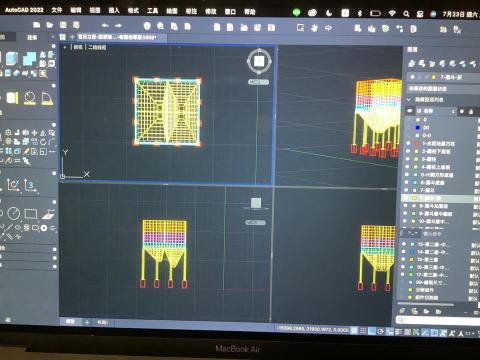Click the eye column header in the layer list
This screenshot has height=360, width=480.
[x=410, y=111]
